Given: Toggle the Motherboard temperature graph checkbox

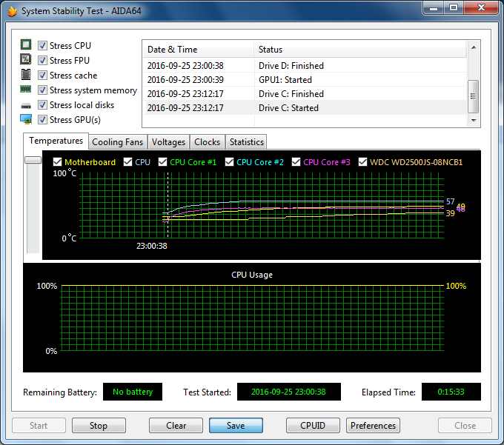Looking at the screenshot, I should [58, 162].
